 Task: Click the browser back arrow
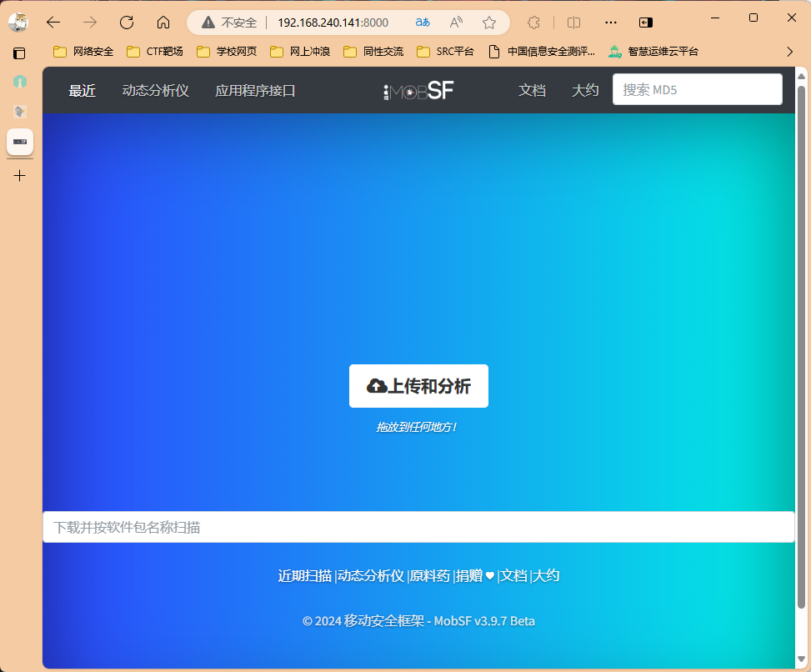53,23
